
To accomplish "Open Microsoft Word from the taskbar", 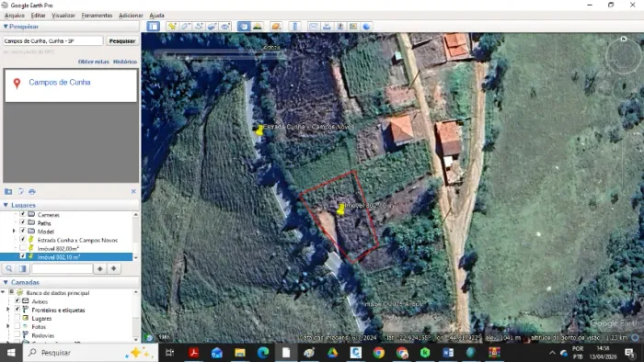I will (448, 353).
